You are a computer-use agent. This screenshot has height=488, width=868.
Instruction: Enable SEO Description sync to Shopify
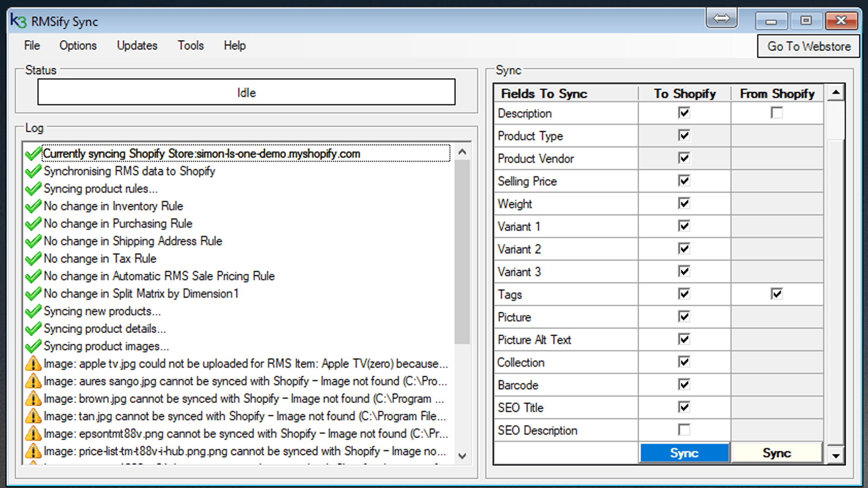click(x=684, y=429)
